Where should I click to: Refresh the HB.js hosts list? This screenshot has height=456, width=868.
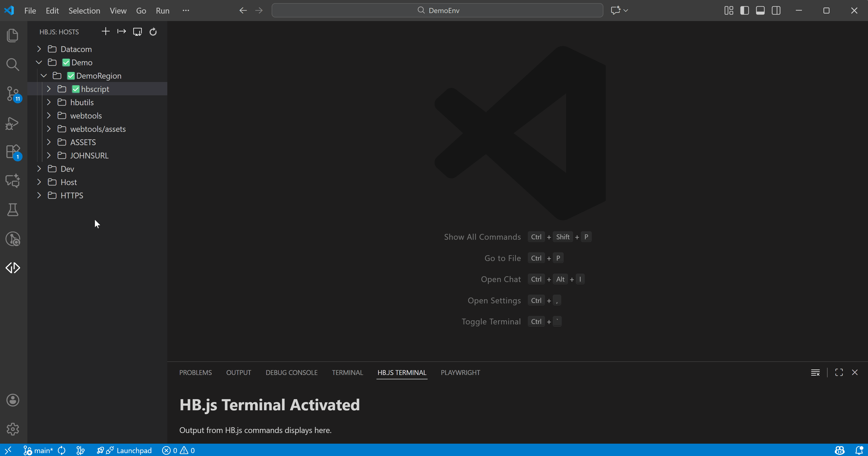[x=153, y=31]
